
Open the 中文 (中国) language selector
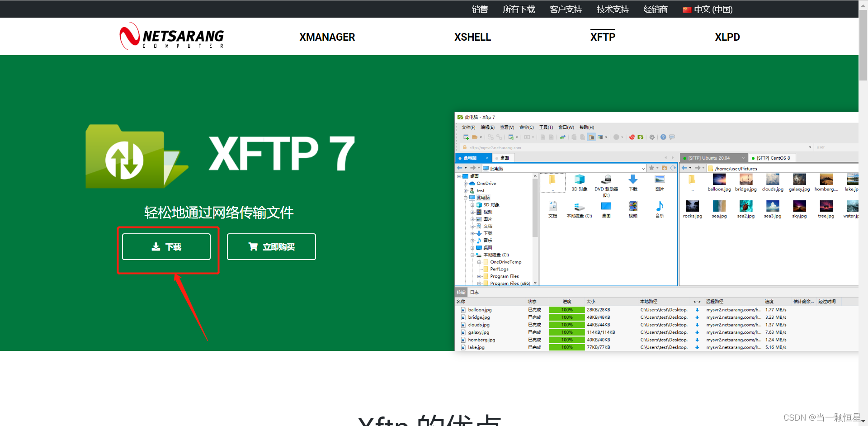(708, 9)
